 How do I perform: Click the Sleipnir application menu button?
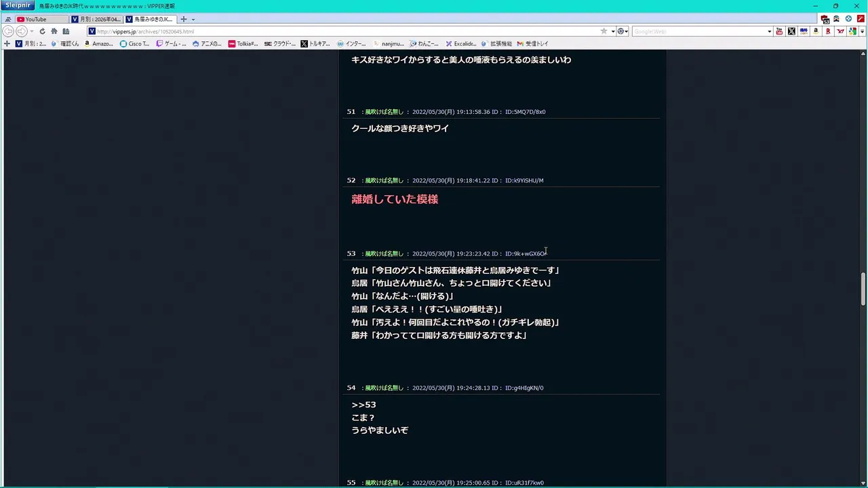tap(18, 5)
